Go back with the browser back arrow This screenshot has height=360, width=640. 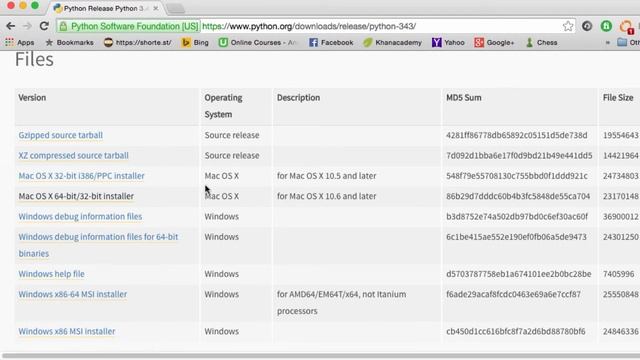11,26
